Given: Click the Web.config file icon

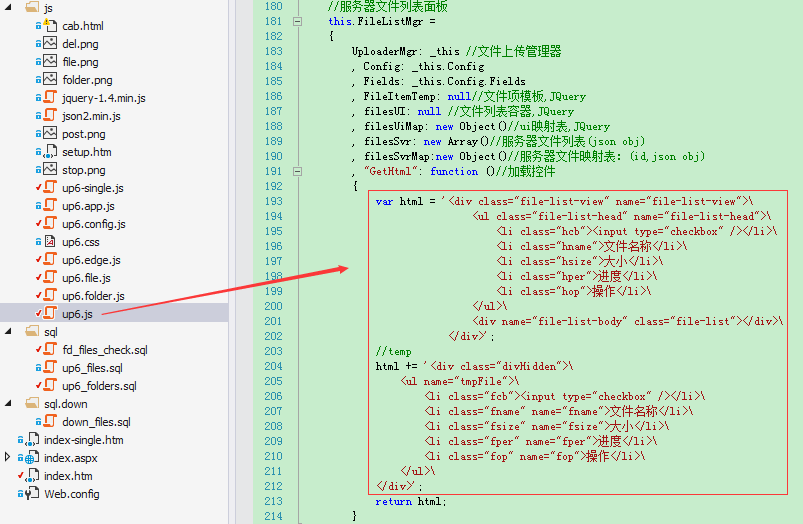Looking at the screenshot, I should 32,493.
